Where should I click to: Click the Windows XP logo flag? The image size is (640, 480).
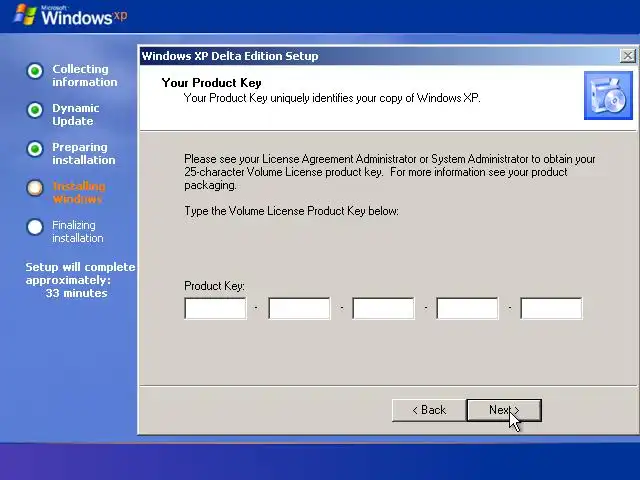[x=25, y=15]
